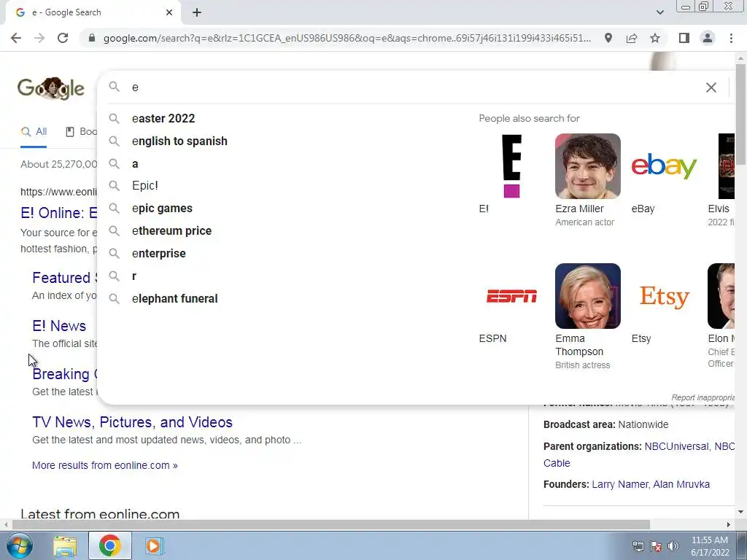Open the E! logo thumbnail
The image size is (747, 560).
point(511,166)
